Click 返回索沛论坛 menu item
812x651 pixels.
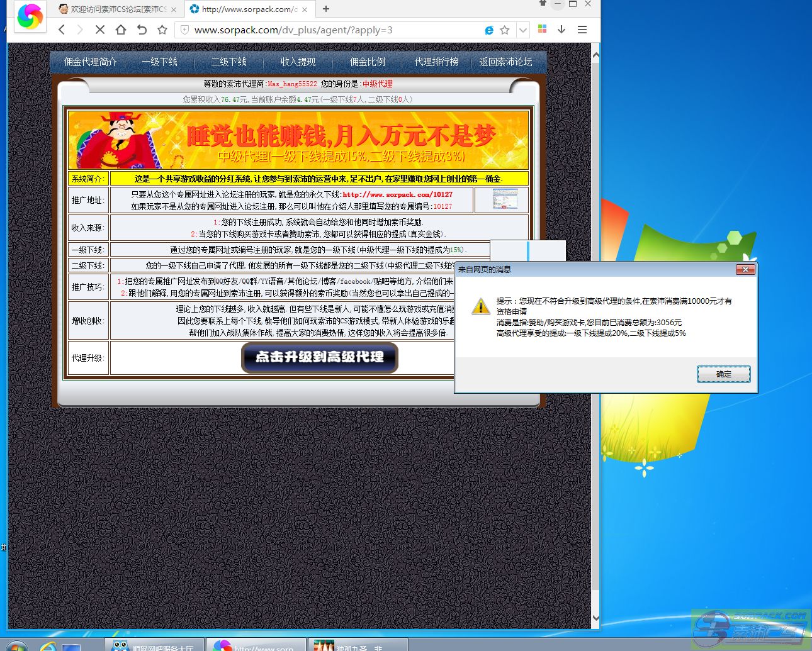point(505,62)
